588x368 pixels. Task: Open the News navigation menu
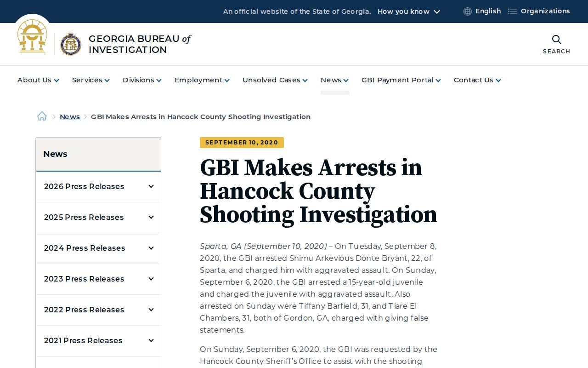334,80
